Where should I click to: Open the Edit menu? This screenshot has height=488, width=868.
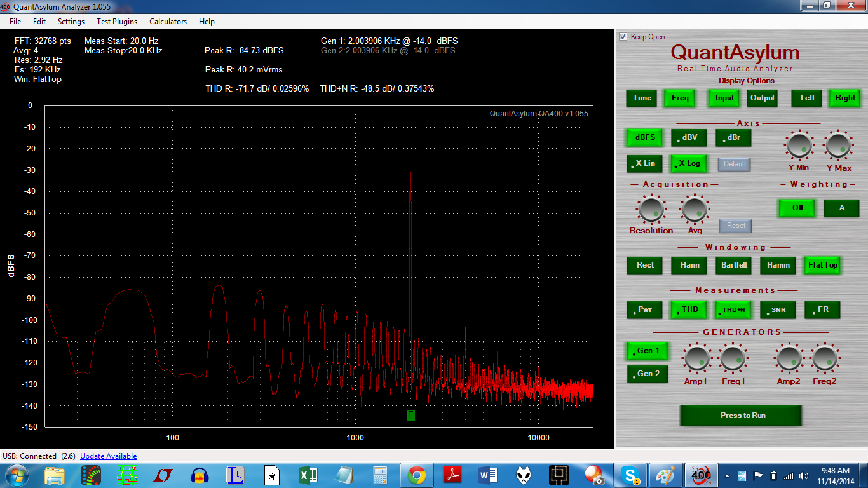pyautogui.click(x=39, y=22)
